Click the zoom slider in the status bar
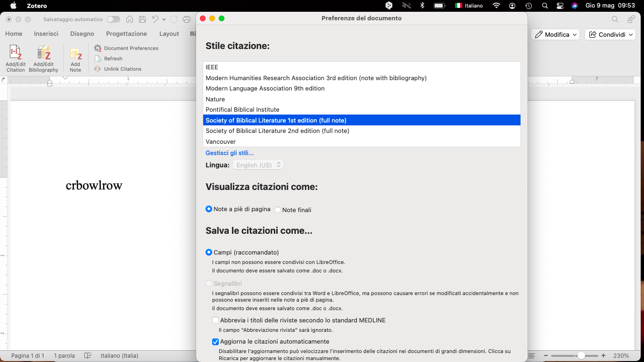 (x=575, y=356)
